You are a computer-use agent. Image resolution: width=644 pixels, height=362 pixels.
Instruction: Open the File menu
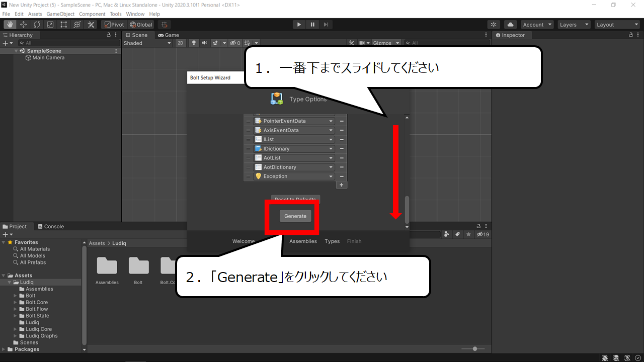(x=6, y=14)
